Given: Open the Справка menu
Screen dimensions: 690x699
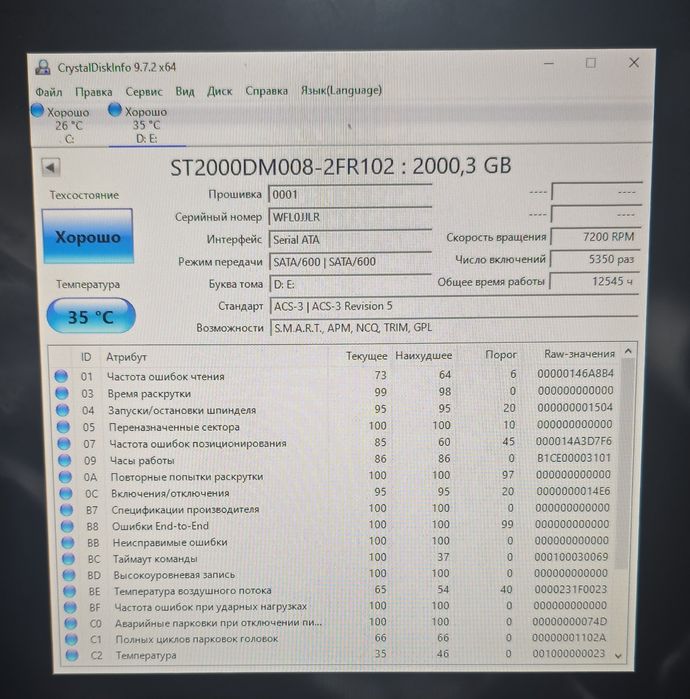Looking at the screenshot, I should point(266,90).
